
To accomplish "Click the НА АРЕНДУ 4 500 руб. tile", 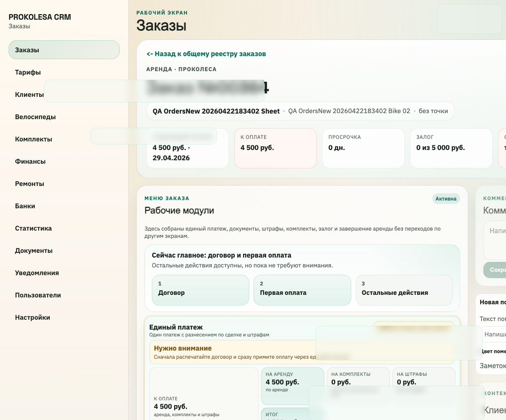I will click(292, 386).
